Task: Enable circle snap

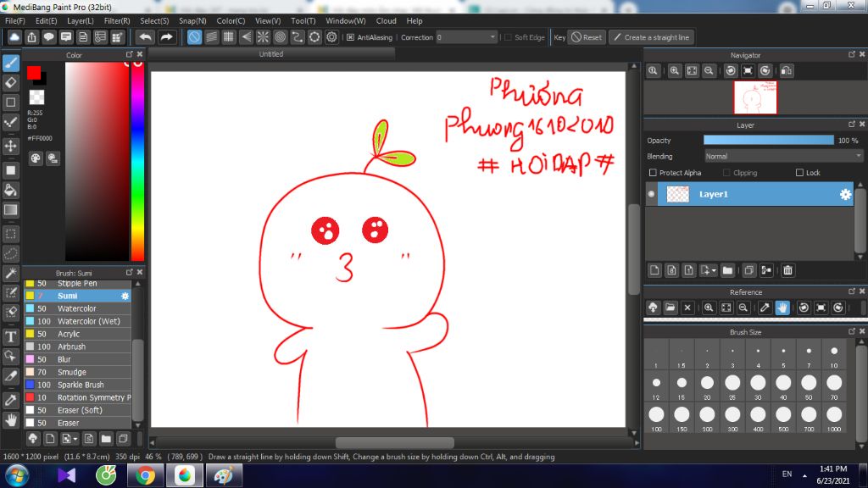Action: pyautogui.click(x=280, y=37)
